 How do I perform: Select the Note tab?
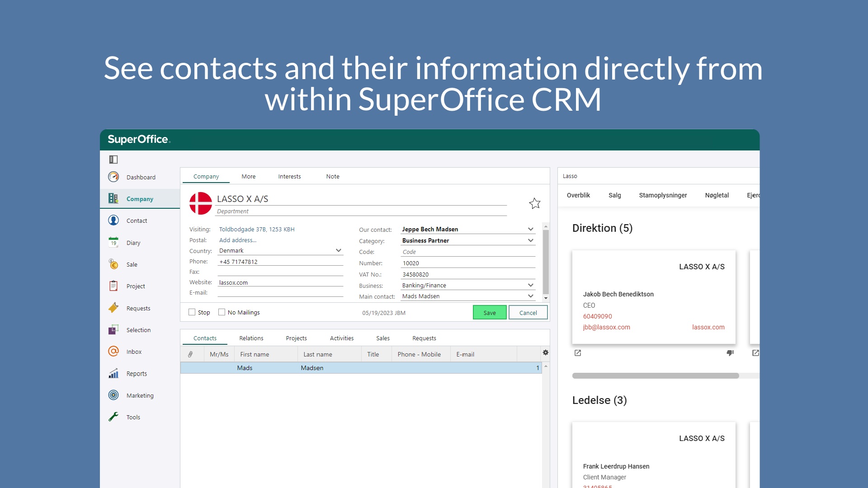tap(333, 176)
